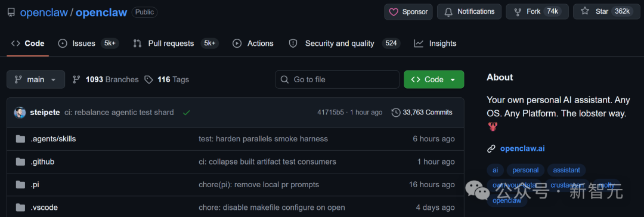Open the .vscode folder
The height and width of the screenshot is (217, 644).
[x=44, y=207]
